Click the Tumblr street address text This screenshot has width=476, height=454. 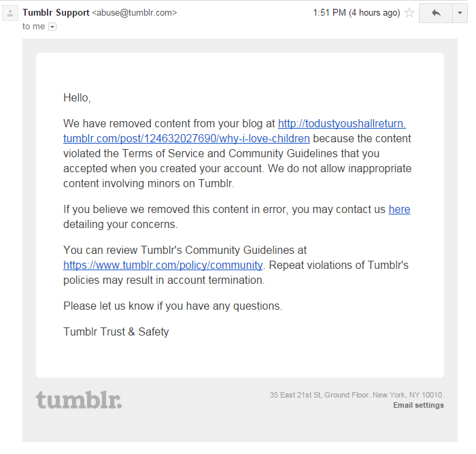tap(357, 395)
